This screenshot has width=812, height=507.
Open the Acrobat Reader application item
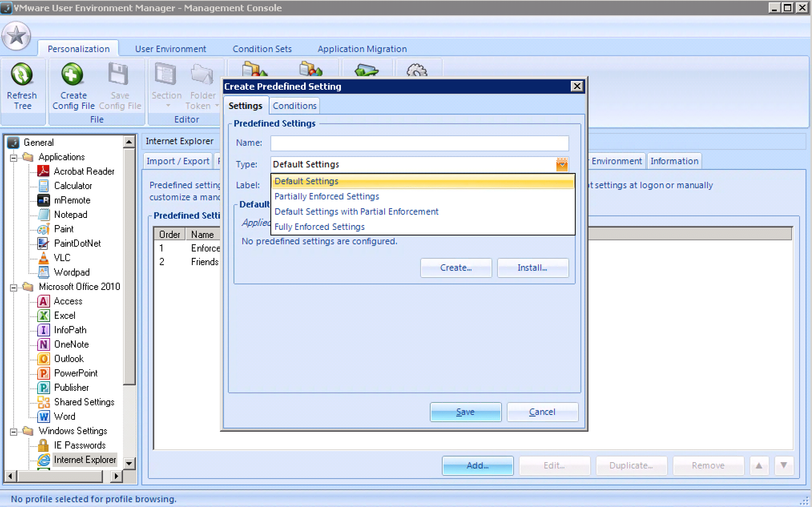pyautogui.click(x=84, y=171)
